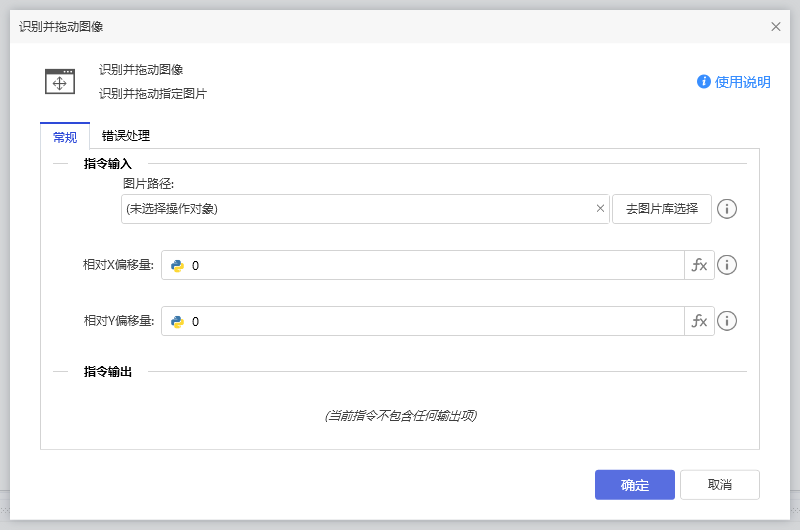Show info tooltip for 相对X偏移量
This screenshot has width=800, height=530.
point(728,265)
